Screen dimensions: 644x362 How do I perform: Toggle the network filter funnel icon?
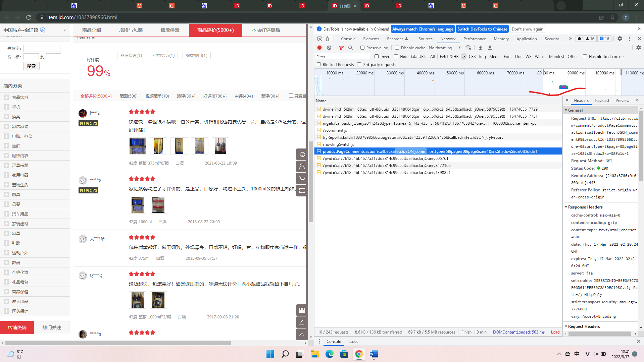[341, 48]
